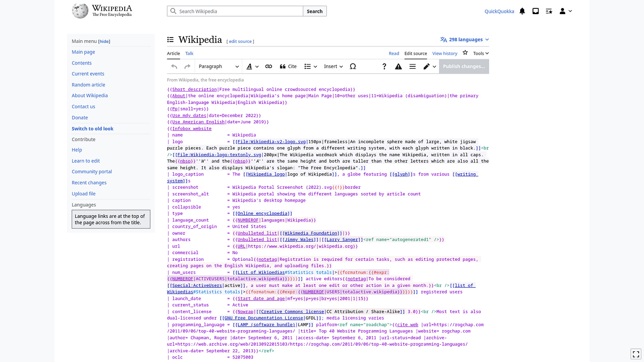This screenshot has width=644, height=362.
Task: Open the Help link in sidebar
Action: pos(77,149)
